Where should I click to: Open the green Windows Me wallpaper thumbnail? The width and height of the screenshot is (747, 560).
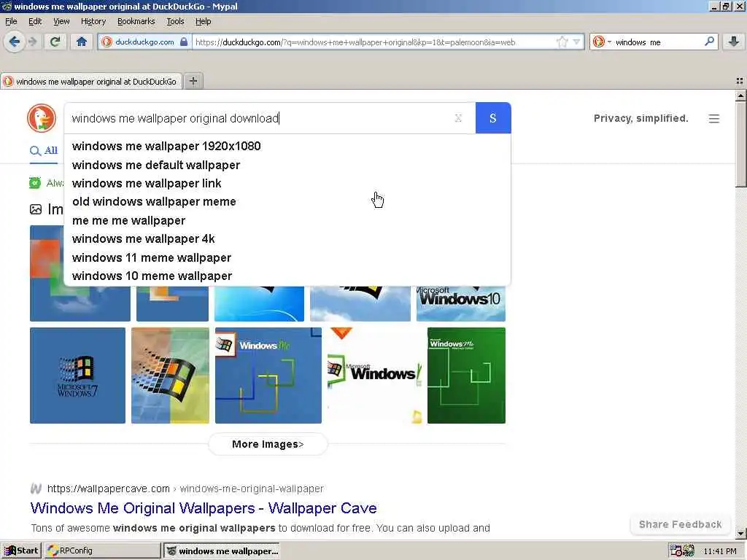click(x=466, y=376)
